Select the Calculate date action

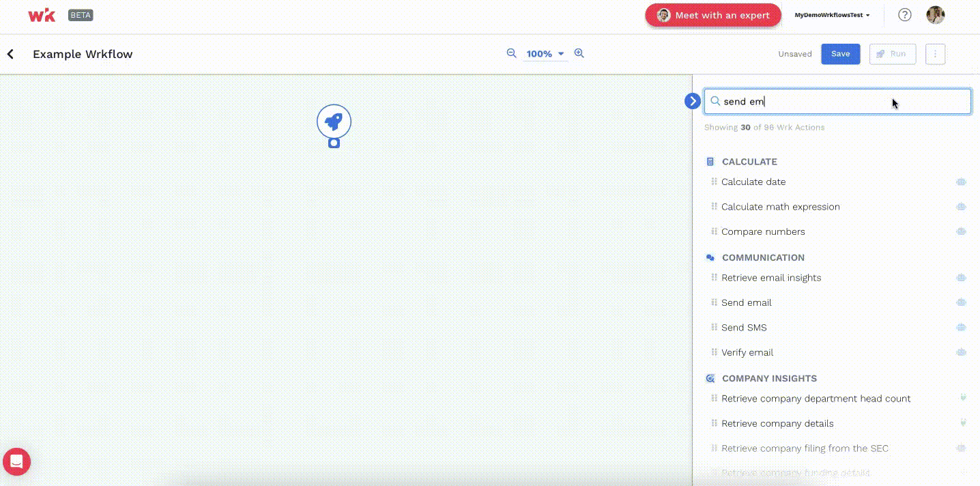coord(753,182)
